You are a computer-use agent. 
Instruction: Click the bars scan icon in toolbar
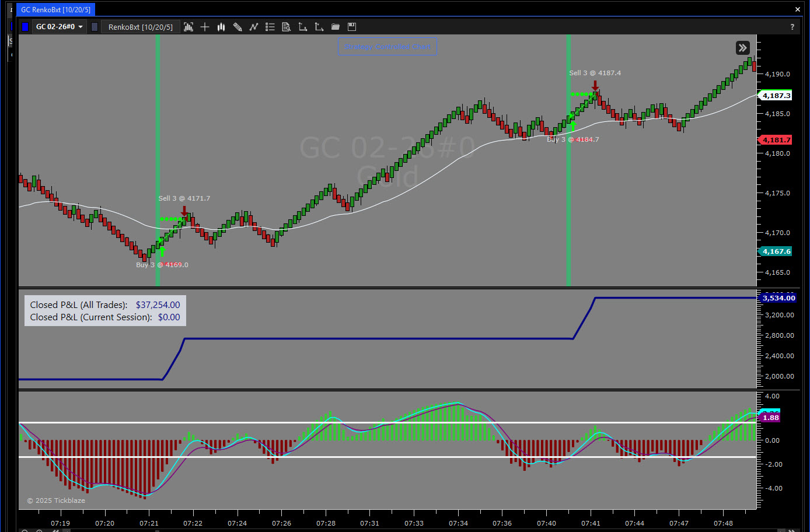(x=188, y=27)
